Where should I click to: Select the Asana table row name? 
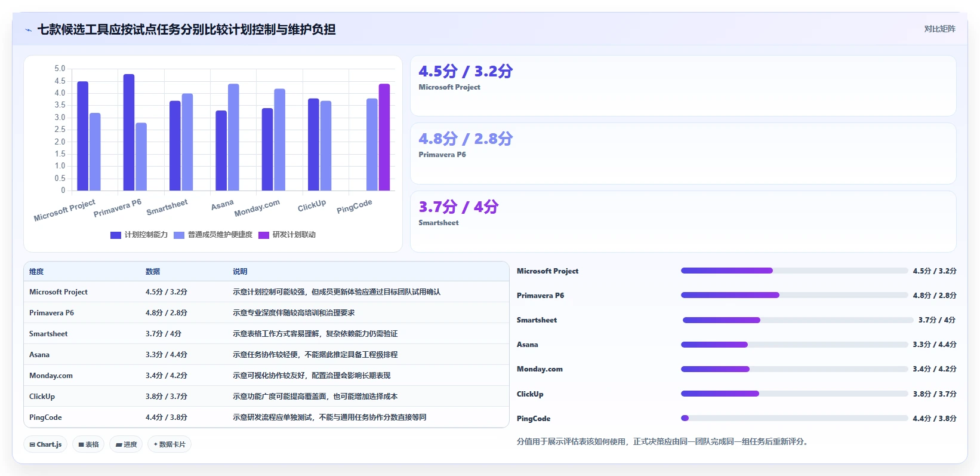coord(39,355)
